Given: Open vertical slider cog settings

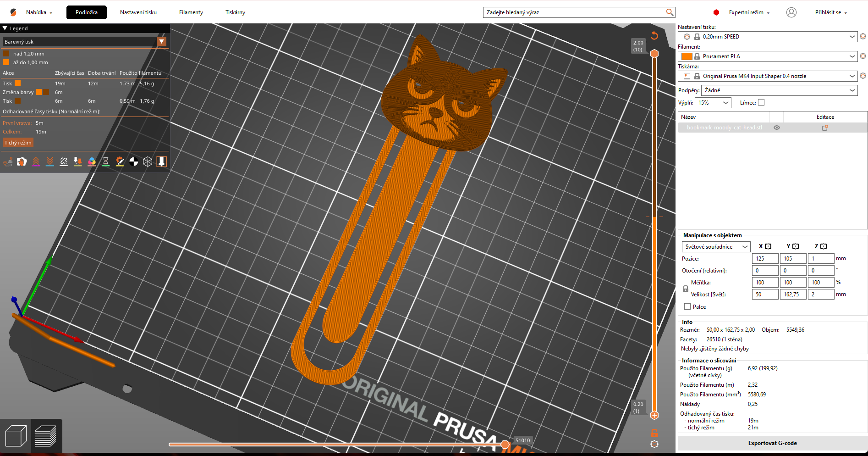Looking at the screenshot, I should click(x=654, y=444).
